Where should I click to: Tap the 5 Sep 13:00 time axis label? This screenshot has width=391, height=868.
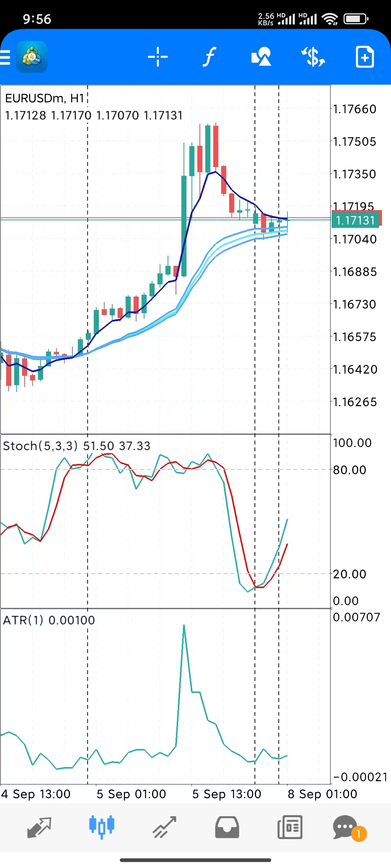pyautogui.click(x=227, y=794)
